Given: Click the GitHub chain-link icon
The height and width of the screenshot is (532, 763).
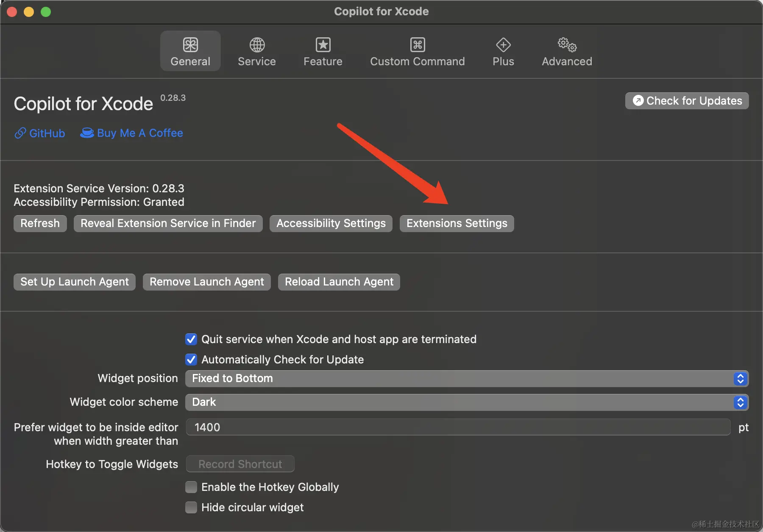Looking at the screenshot, I should [20, 133].
